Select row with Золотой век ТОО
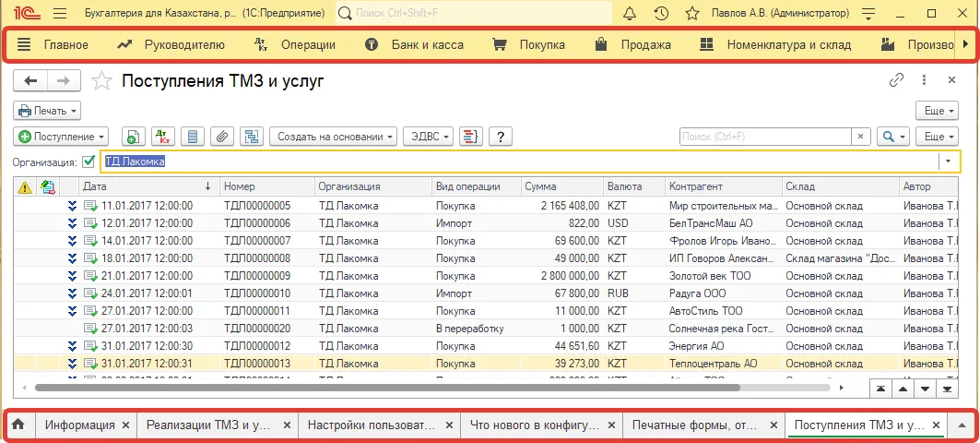The image size is (980, 443). tap(485, 276)
